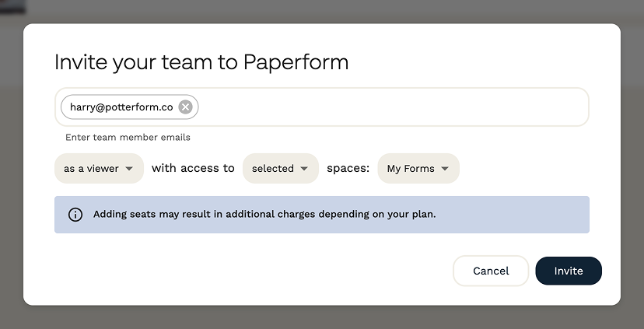Open the 'selected' access dropdown

(281, 169)
